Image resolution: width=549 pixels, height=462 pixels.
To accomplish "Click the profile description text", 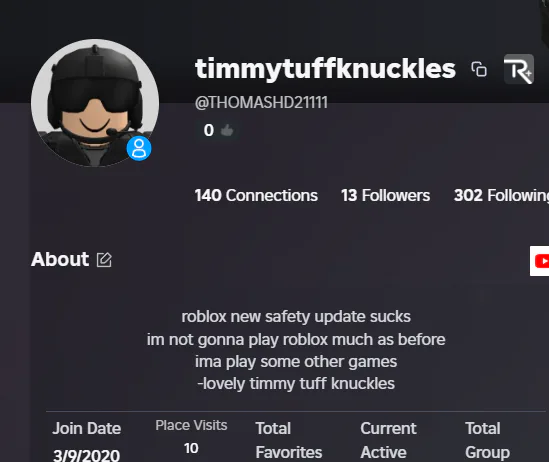I will pos(296,350).
